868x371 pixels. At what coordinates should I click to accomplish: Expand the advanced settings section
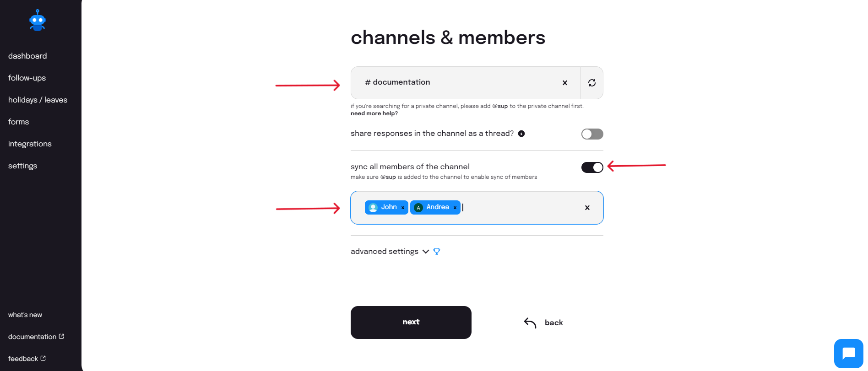390,251
